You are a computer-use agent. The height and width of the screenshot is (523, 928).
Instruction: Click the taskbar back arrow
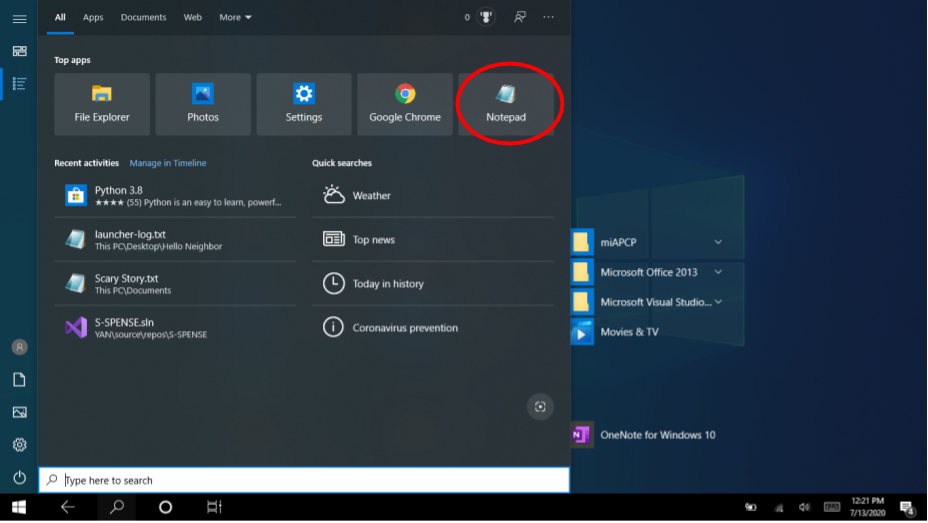[x=67, y=508]
